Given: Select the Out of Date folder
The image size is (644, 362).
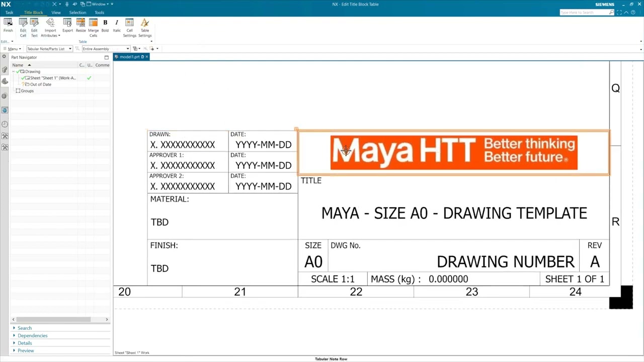Looking at the screenshot, I should coord(40,84).
